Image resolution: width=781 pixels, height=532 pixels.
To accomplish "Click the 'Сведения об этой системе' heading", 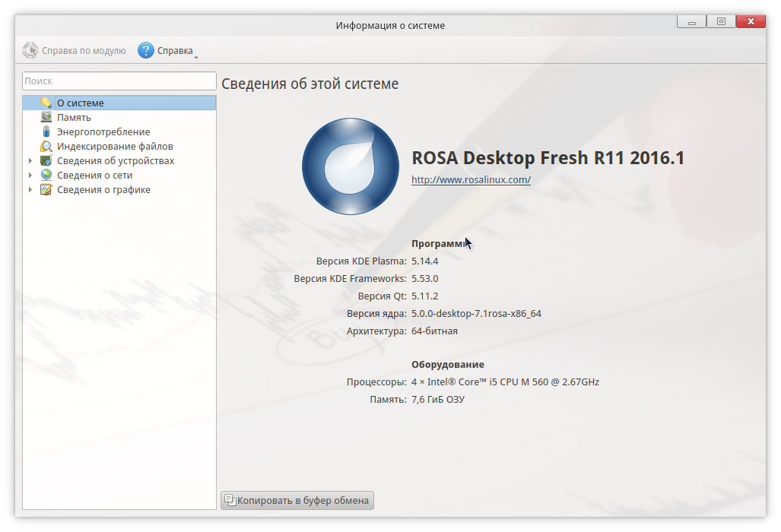I will coord(310,84).
